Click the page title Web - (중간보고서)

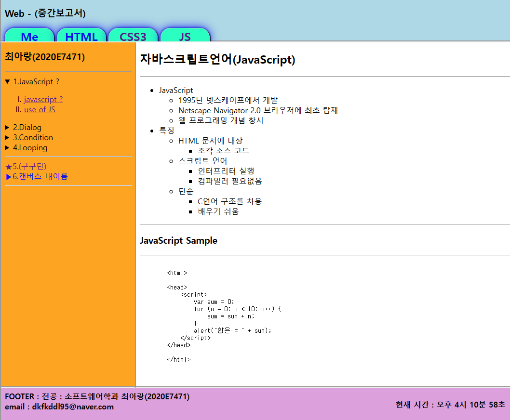point(45,13)
